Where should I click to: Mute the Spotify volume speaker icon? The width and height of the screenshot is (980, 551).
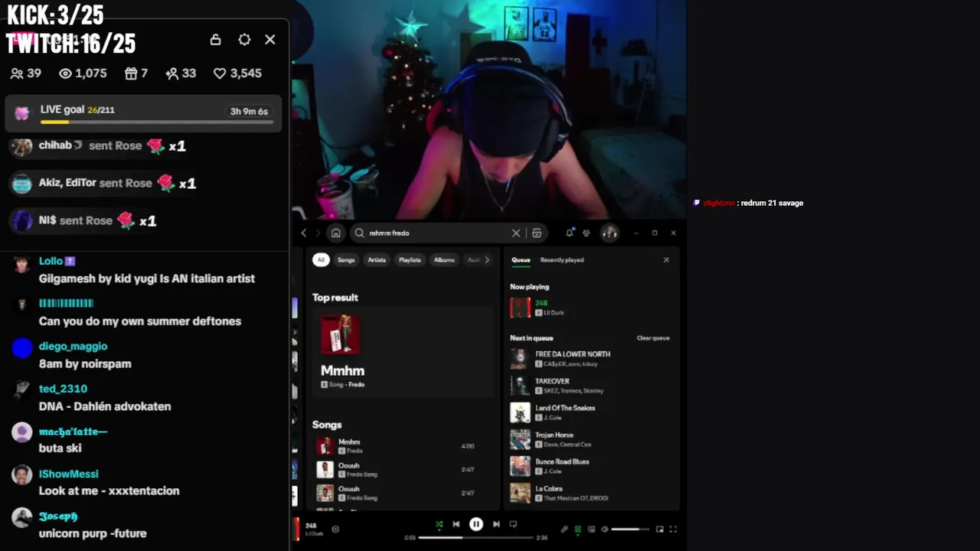point(604,529)
